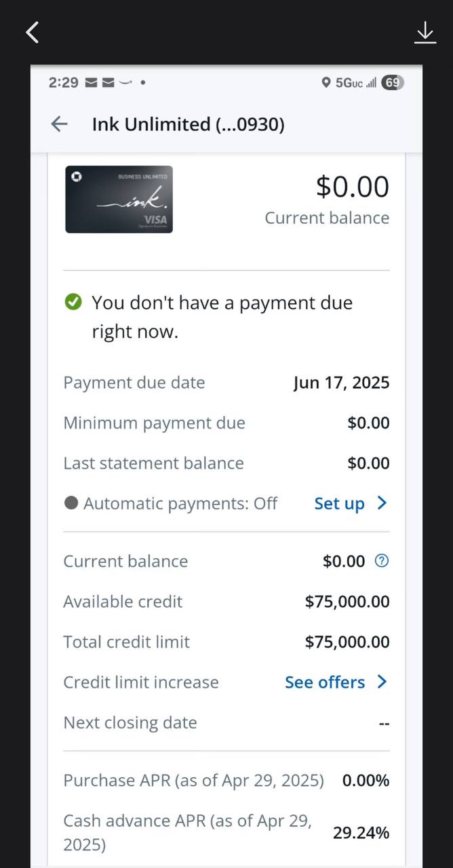
Task: Open See offers for a credit limit increase
Action: point(325,682)
